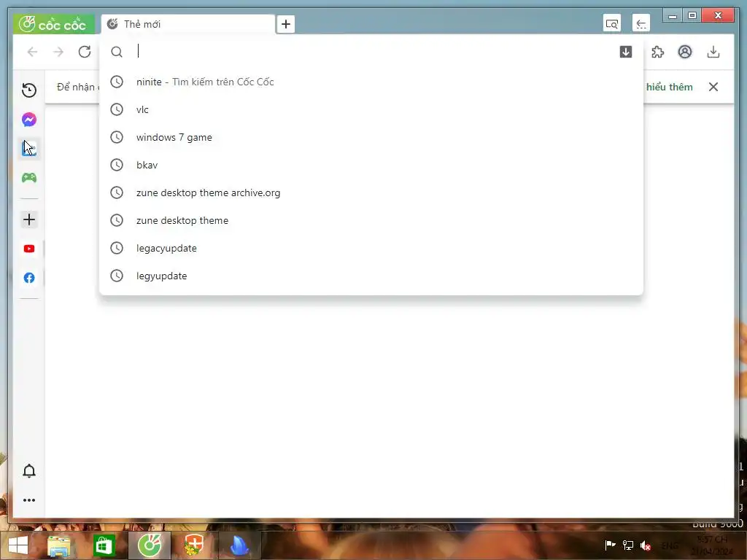Open a new tab with plus button
The height and width of the screenshot is (560, 747).
[x=286, y=24]
